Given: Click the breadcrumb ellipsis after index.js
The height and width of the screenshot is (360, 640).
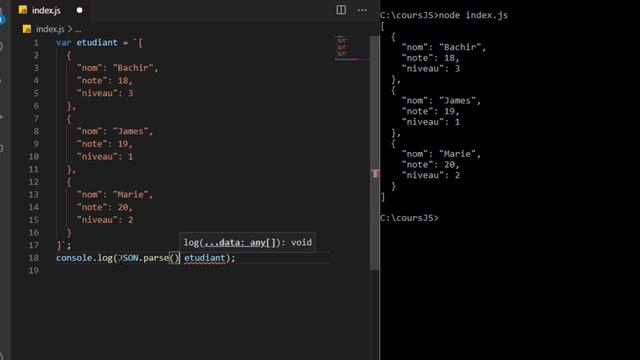Looking at the screenshot, I should pos(78,30).
